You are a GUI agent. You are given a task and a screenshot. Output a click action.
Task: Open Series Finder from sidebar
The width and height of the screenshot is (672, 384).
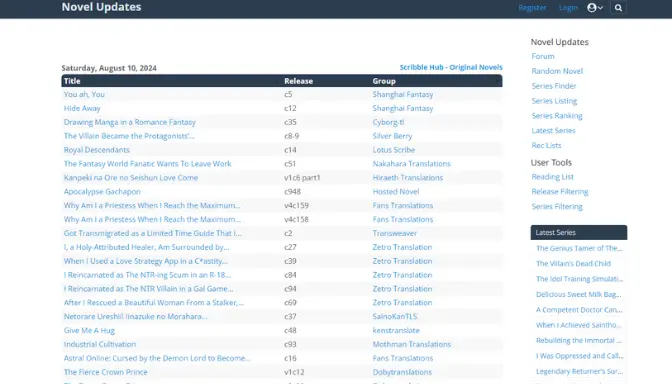tap(554, 86)
